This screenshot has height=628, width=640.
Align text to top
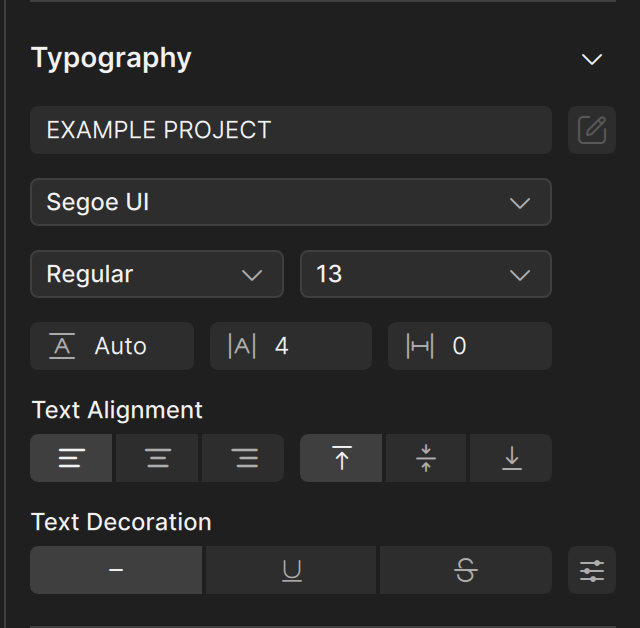coord(341,458)
